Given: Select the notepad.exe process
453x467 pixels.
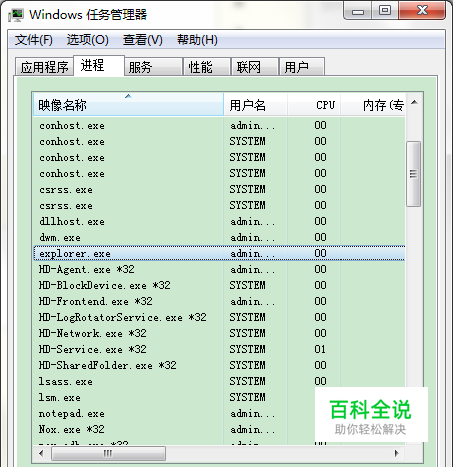Looking at the screenshot, I should tap(174, 413).
